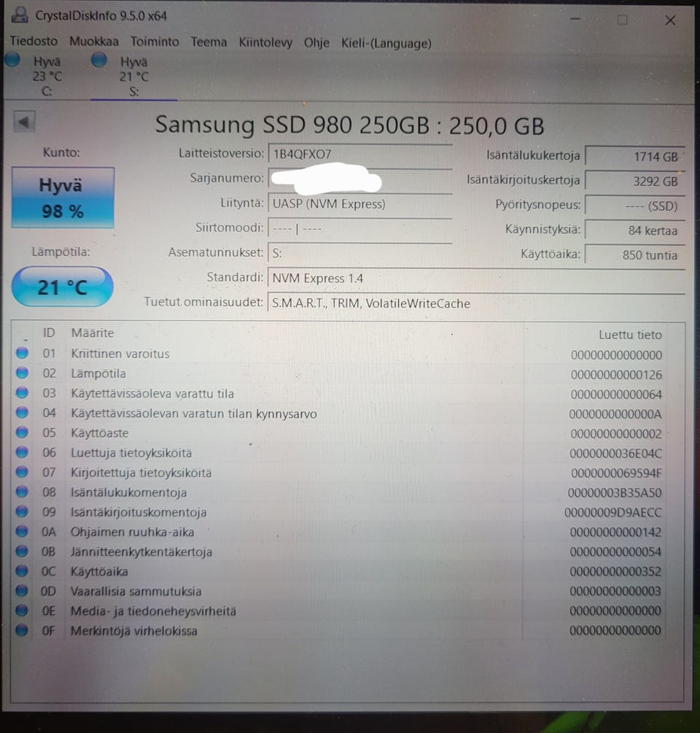Image resolution: width=700 pixels, height=733 pixels.
Task: Open the Teema menu
Action: pyautogui.click(x=209, y=42)
